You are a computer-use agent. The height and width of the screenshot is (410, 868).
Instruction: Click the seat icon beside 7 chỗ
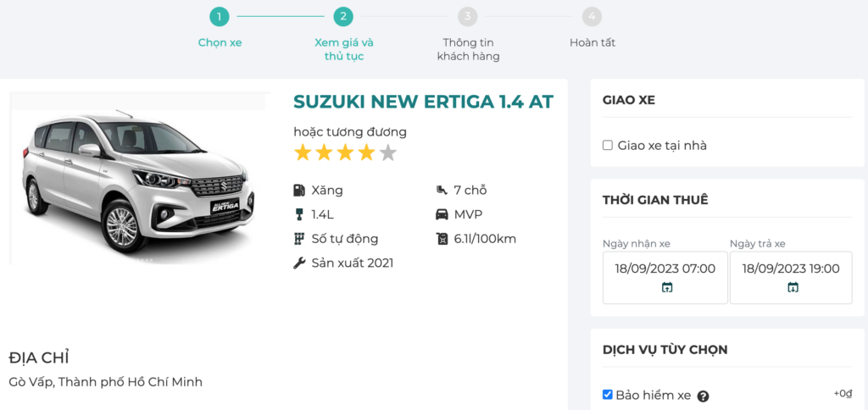tap(442, 191)
